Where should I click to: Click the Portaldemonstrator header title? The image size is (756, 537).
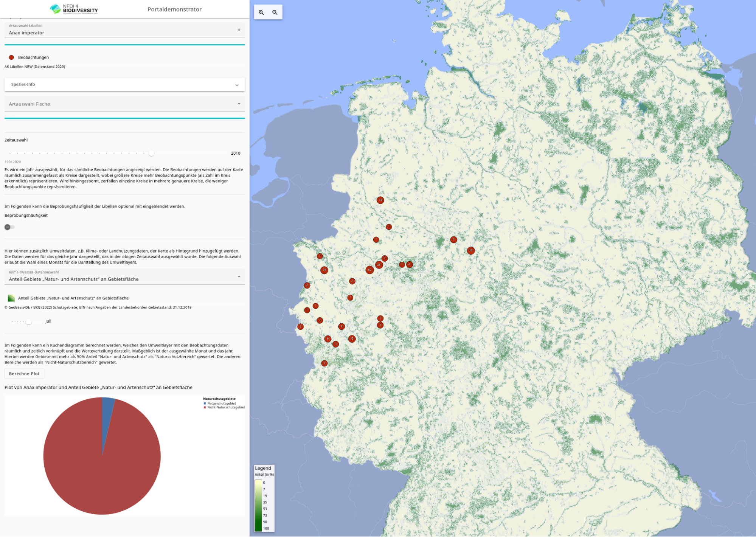pos(174,9)
